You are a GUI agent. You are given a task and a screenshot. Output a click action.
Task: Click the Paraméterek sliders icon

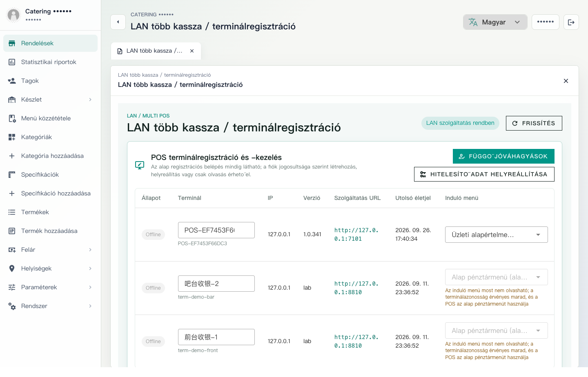(x=12, y=287)
